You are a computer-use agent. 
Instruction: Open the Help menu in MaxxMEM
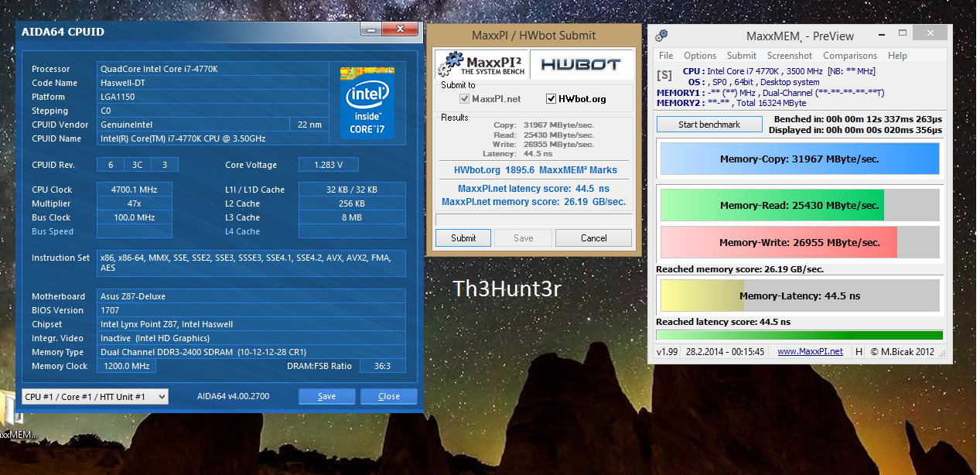click(897, 56)
